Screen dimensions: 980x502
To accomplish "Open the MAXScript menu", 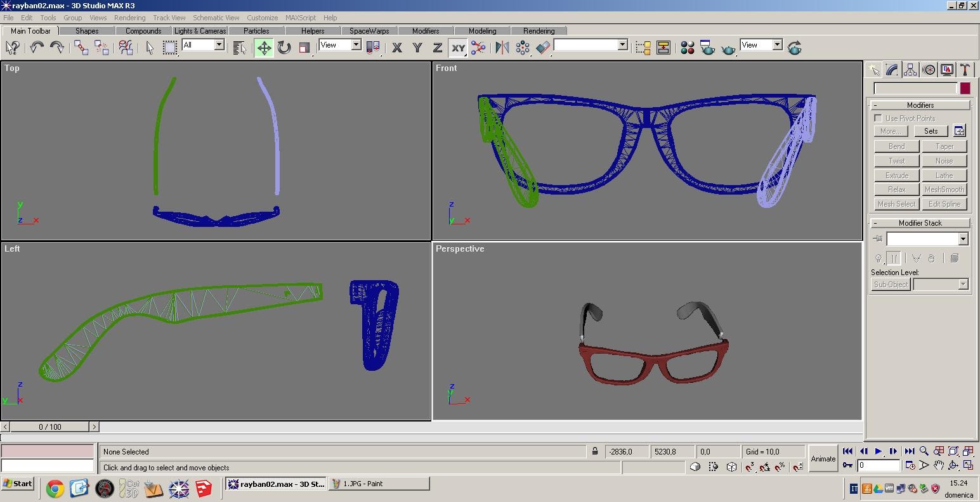I will (x=301, y=18).
